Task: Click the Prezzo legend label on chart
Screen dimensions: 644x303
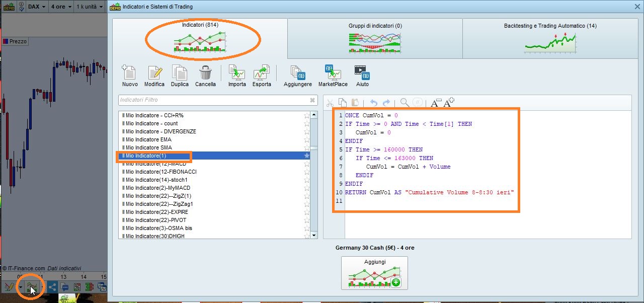Action: click(x=15, y=41)
